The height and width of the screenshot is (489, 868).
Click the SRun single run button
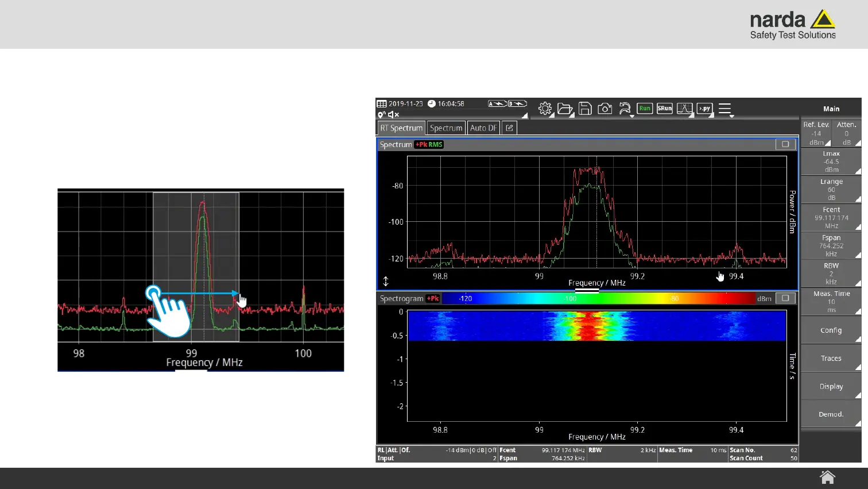[x=665, y=108]
